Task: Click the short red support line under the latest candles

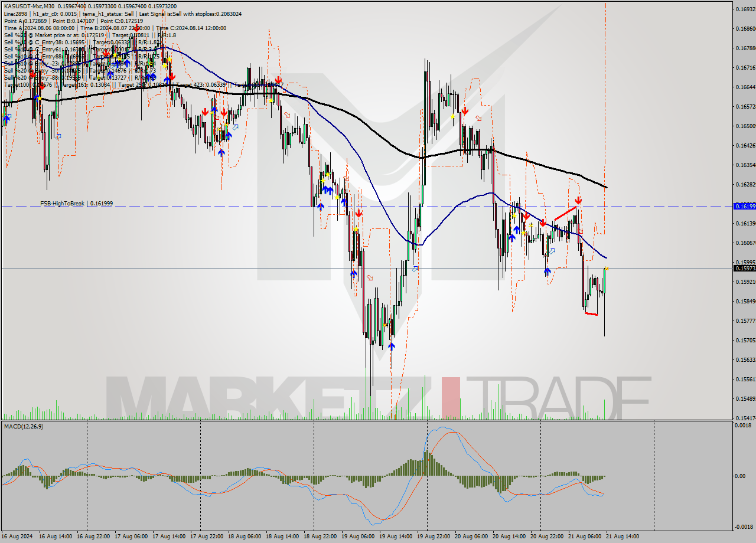Action: (x=591, y=314)
